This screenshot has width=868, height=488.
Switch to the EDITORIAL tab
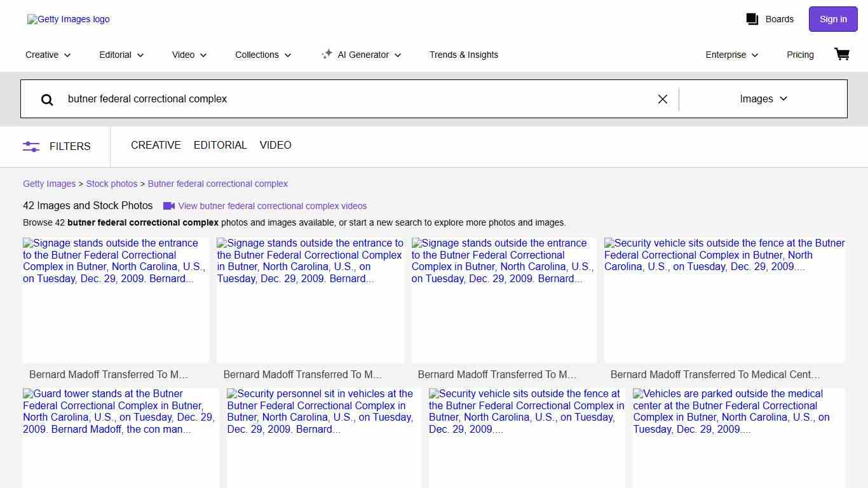tap(220, 146)
